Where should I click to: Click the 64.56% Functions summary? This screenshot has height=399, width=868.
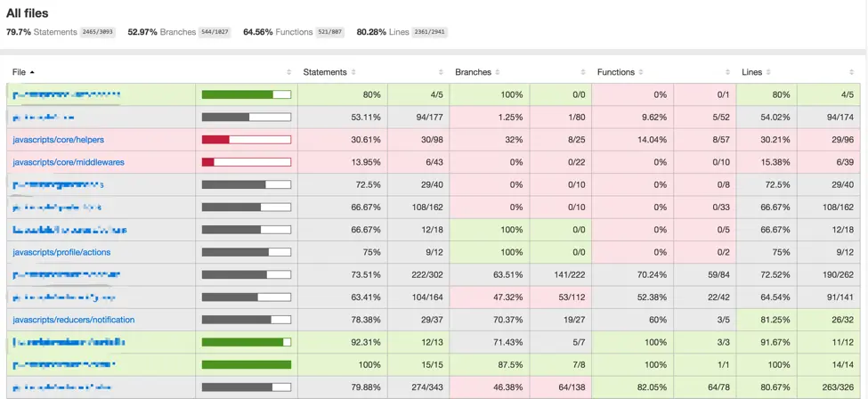click(x=278, y=32)
